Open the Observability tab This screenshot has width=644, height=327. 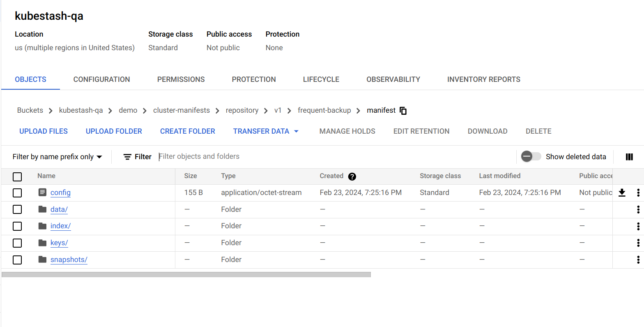pyautogui.click(x=393, y=79)
